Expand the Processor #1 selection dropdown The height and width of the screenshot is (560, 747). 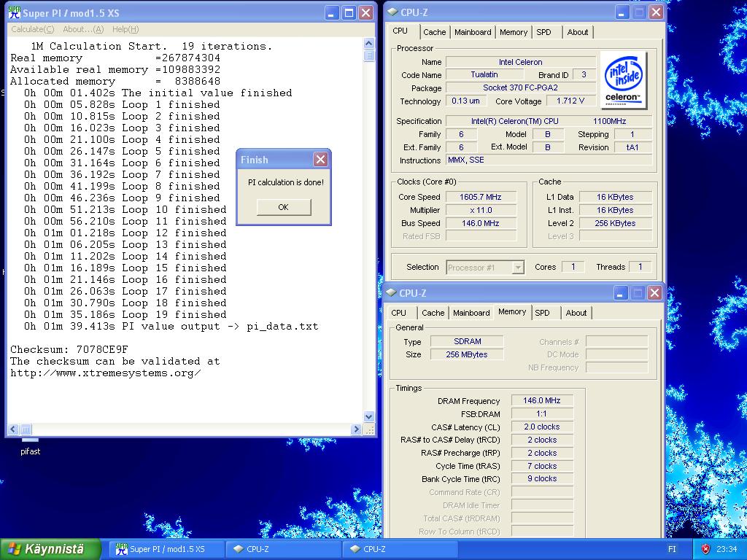click(x=518, y=268)
